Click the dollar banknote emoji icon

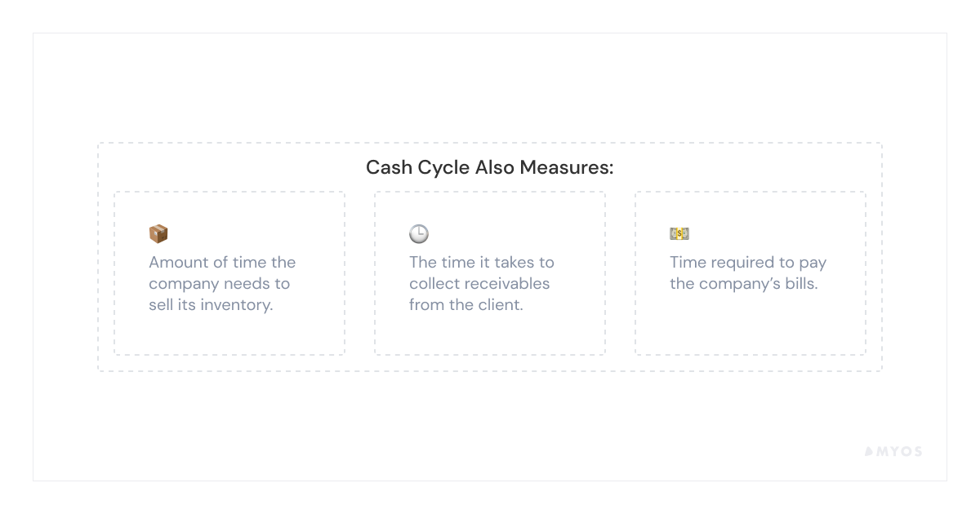click(x=679, y=234)
